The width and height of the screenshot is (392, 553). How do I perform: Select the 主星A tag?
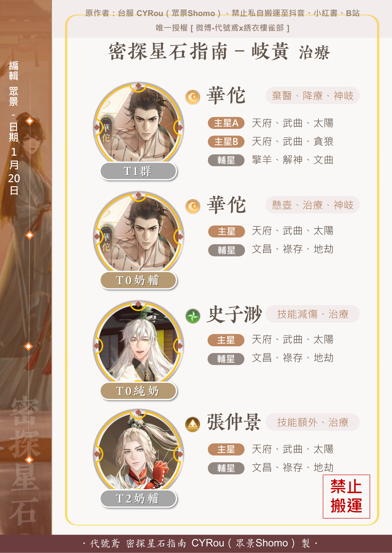[226, 123]
